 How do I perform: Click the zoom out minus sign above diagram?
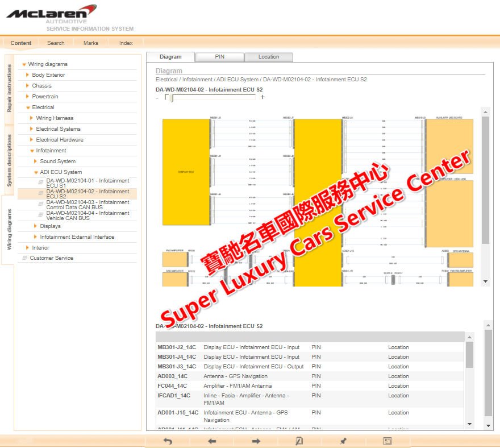[x=157, y=98]
